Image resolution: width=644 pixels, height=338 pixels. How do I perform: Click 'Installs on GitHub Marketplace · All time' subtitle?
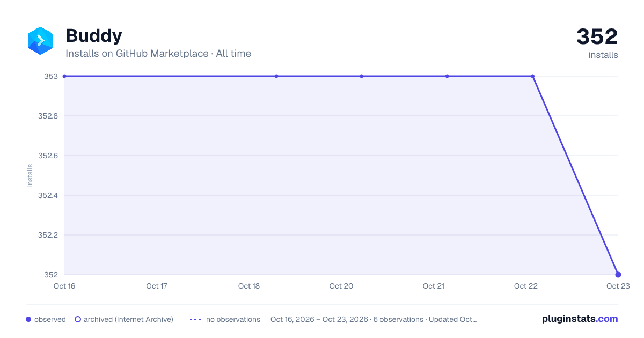[x=158, y=54]
